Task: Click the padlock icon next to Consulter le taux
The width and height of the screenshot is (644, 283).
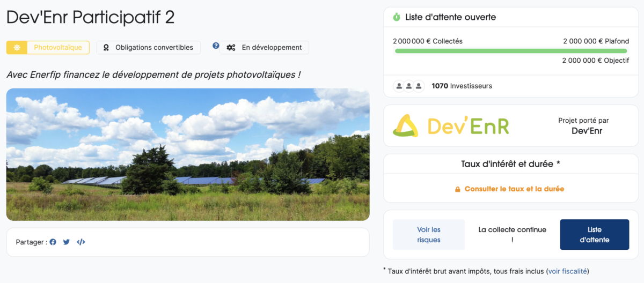Action: point(458,189)
